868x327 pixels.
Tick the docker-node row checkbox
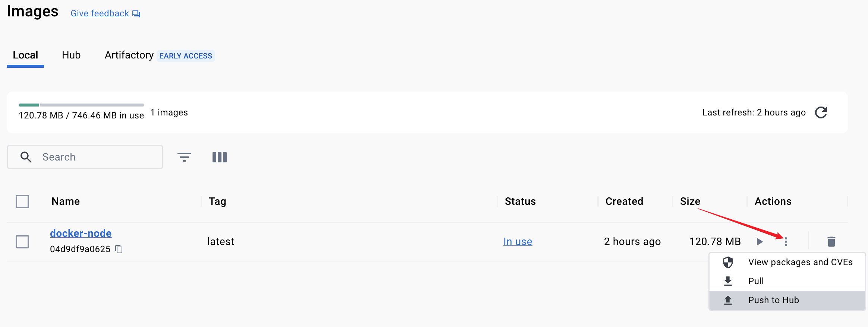click(22, 242)
